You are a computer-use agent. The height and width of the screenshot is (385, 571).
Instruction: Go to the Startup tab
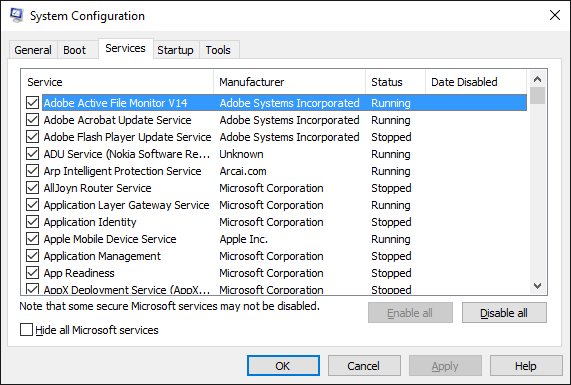tap(175, 50)
